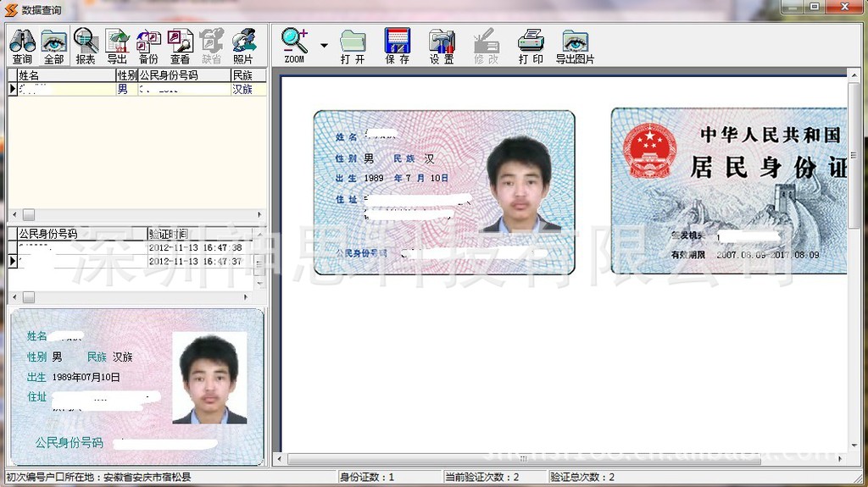This screenshot has width=868, height=487.
Task: Click the 备份 backup icon
Action: pyautogui.click(x=148, y=46)
